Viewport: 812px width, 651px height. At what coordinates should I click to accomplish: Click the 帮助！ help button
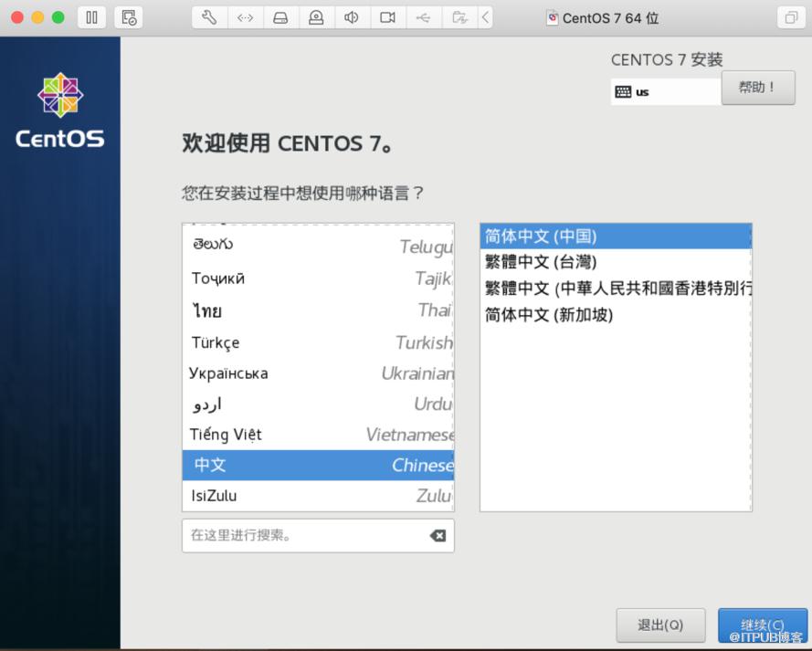pyautogui.click(x=758, y=88)
